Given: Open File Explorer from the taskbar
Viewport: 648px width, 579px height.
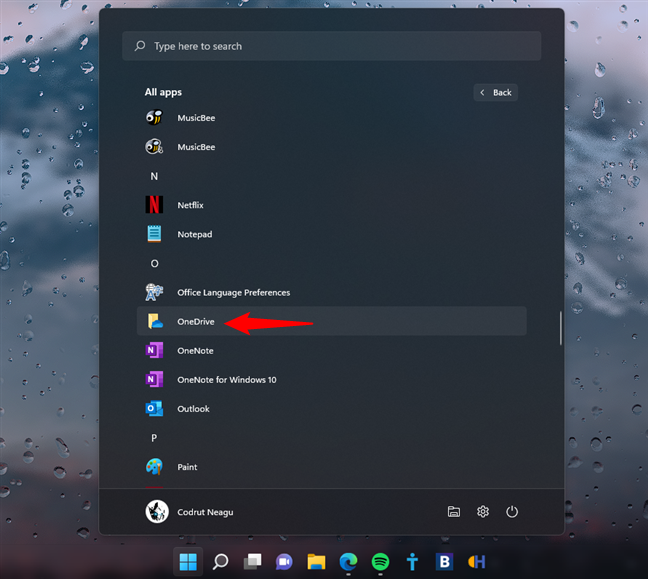Looking at the screenshot, I should point(316,562).
